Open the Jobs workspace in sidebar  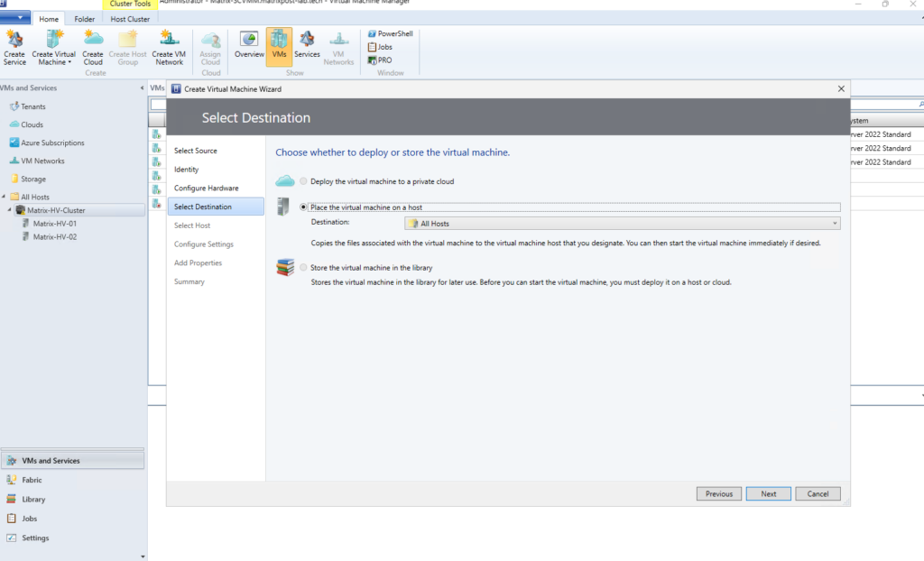click(30, 519)
